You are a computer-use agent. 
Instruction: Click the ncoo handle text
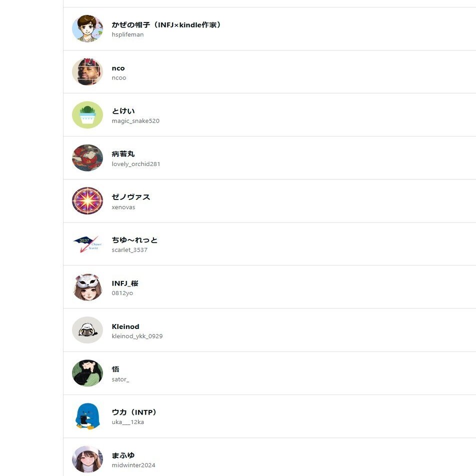pos(118,77)
